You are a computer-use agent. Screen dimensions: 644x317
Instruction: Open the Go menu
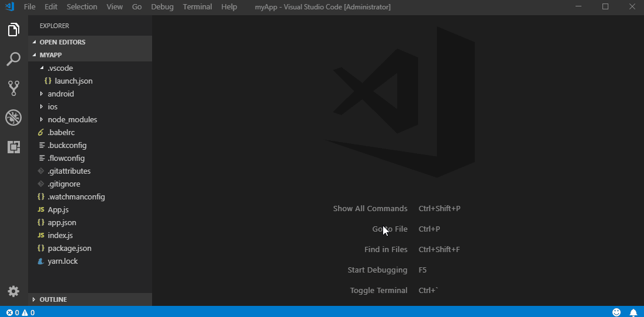pos(137,7)
